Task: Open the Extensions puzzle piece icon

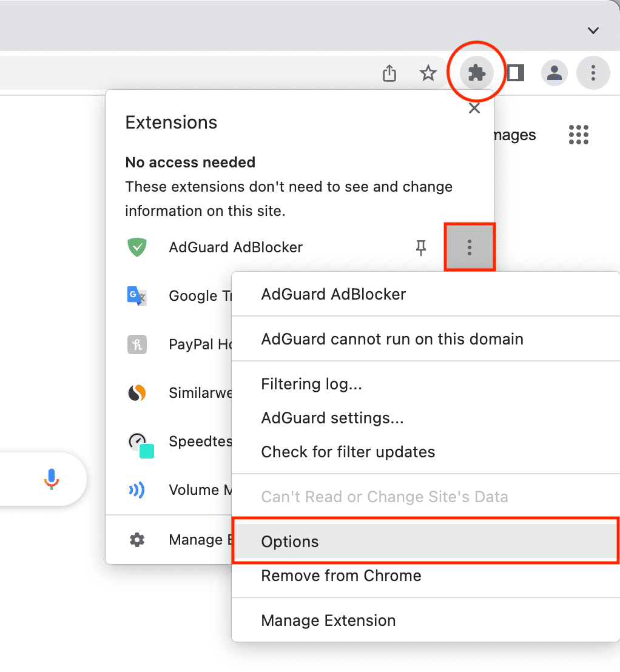Action: (x=476, y=73)
